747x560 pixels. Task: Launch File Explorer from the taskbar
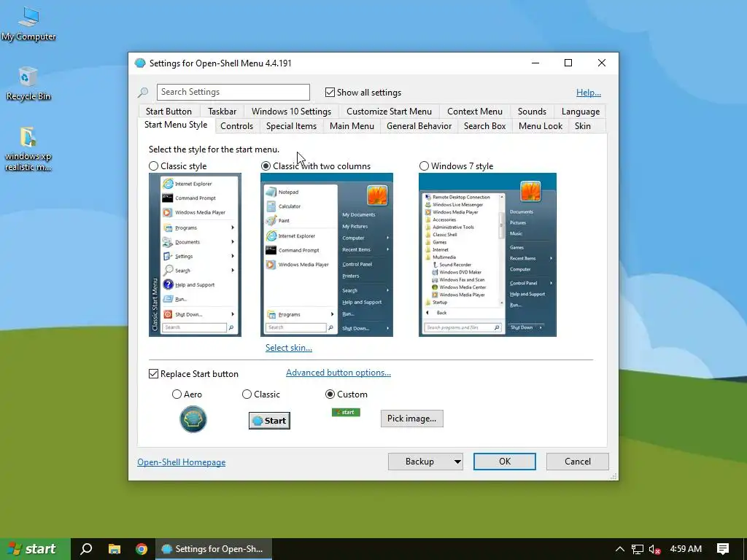tap(115, 548)
